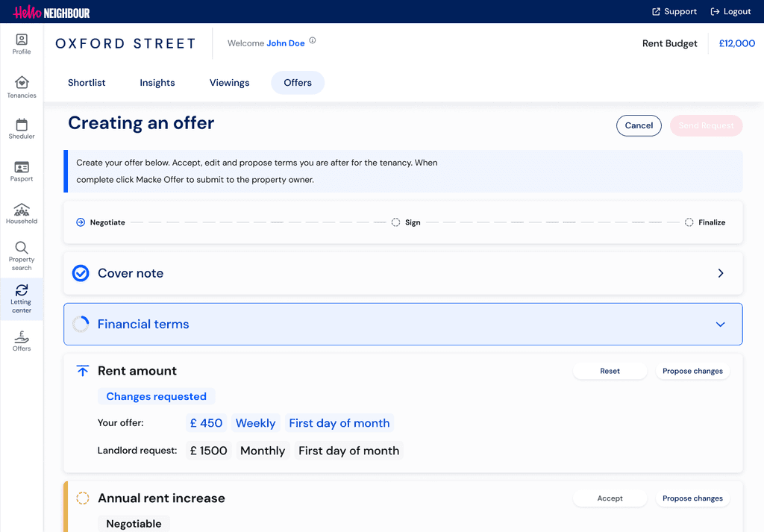Viewport: 764px width, 532px height.
Task: Click the Cover note blue checkmark circle
Action: (81, 273)
